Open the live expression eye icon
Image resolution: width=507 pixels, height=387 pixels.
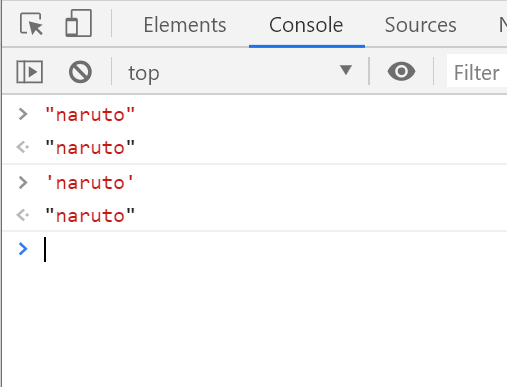401,71
